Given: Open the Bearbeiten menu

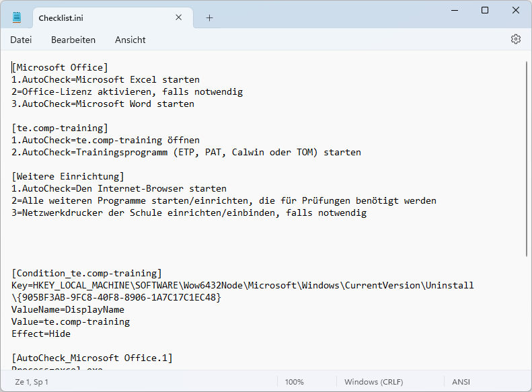Looking at the screenshot, I should [x=73, y=40].
